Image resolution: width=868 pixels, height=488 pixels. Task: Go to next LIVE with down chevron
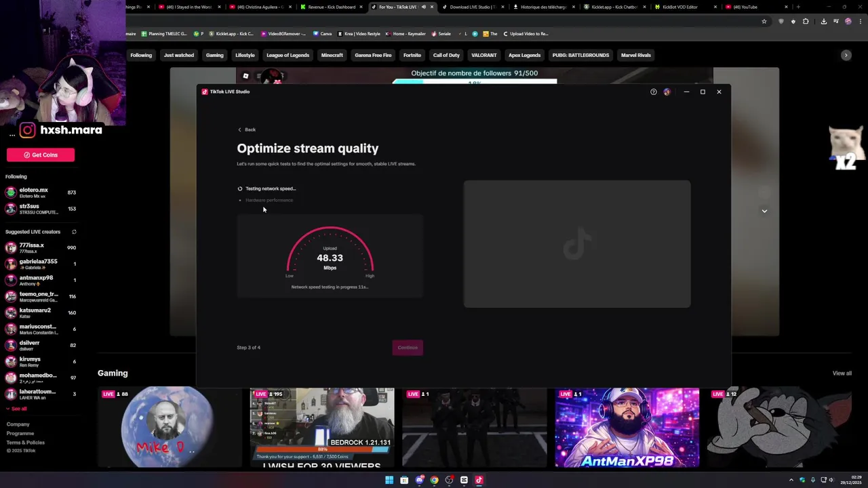click(x=764, y=211)
